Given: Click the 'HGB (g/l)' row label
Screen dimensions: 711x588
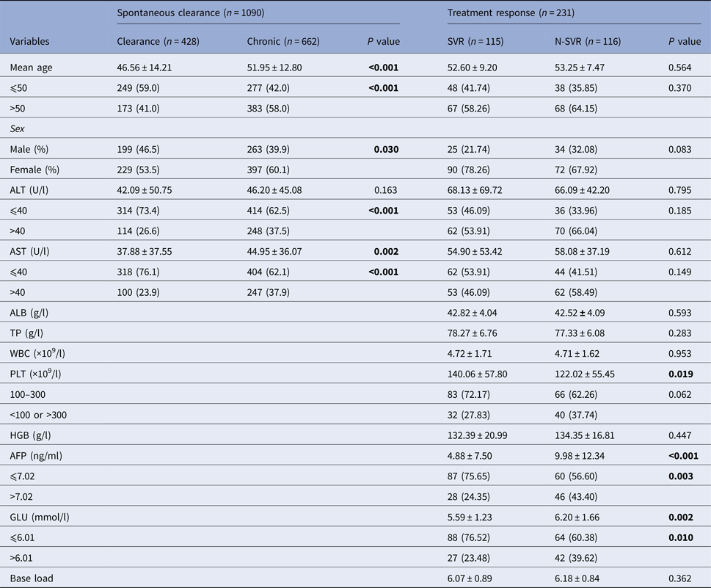Looking at the screenshot, I should [31, 435].
